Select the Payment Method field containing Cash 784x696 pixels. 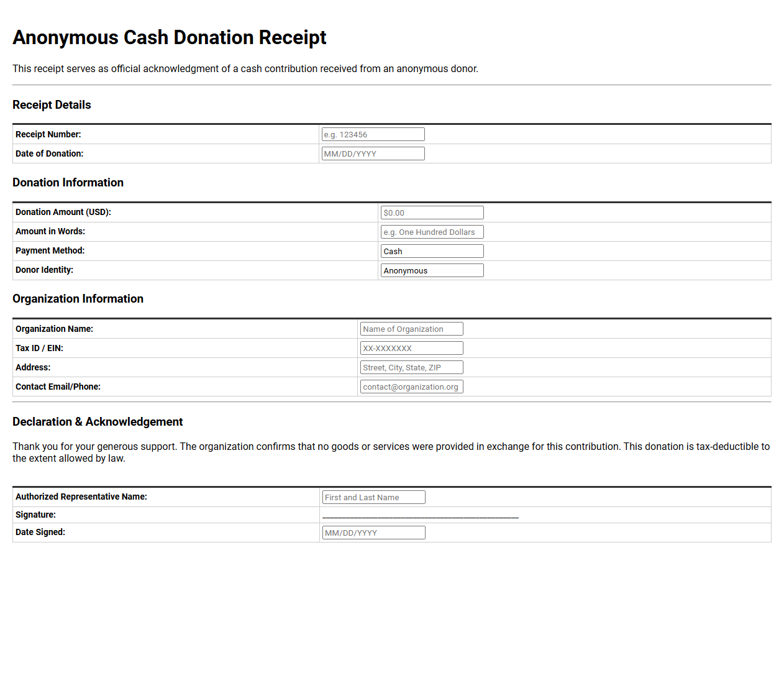(x=432, y=251)
